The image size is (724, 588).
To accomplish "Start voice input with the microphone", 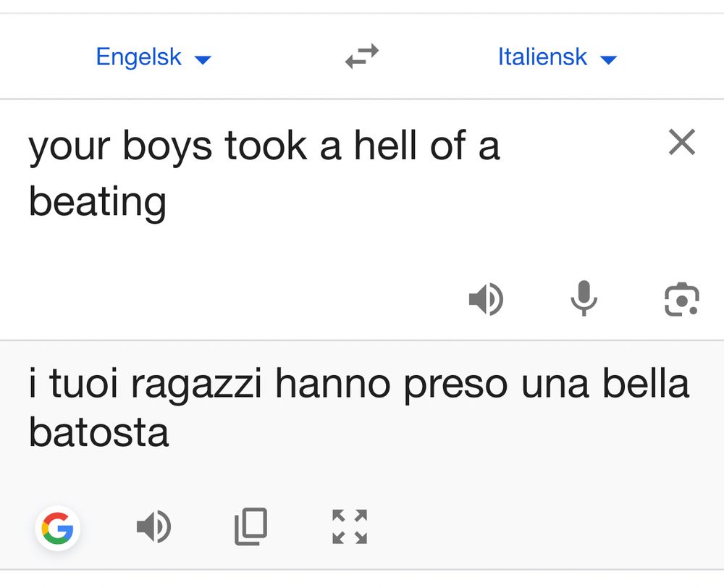I will point(584,298).
